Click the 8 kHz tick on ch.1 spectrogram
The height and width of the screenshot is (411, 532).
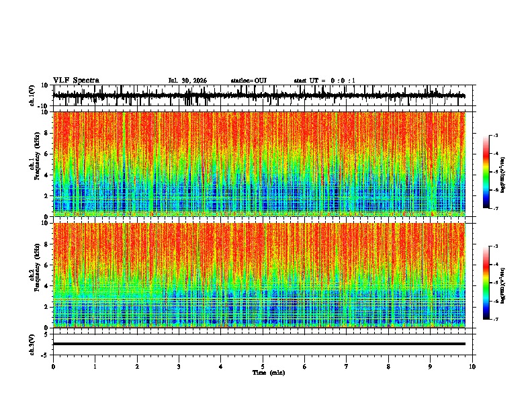pos(46,133)
